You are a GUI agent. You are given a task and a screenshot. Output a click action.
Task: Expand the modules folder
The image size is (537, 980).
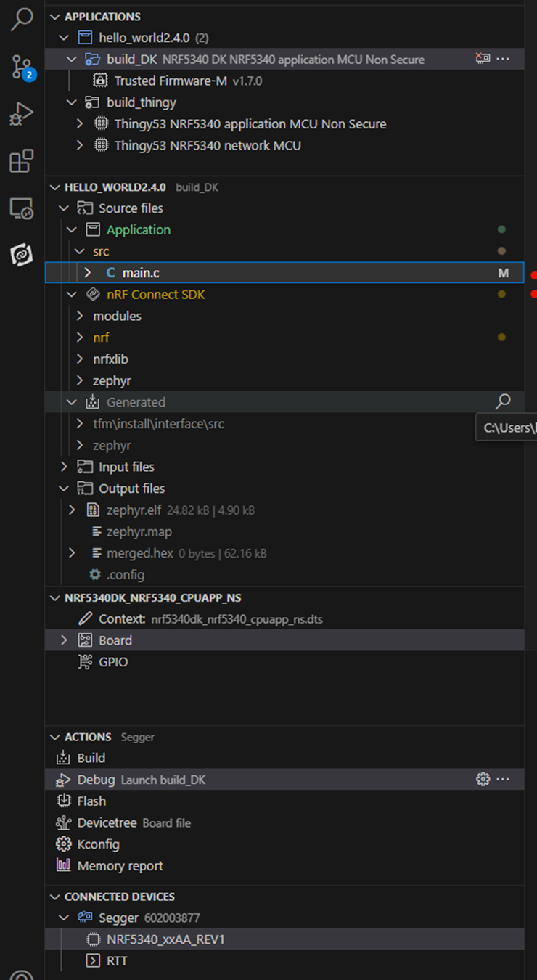coord(80,317)
